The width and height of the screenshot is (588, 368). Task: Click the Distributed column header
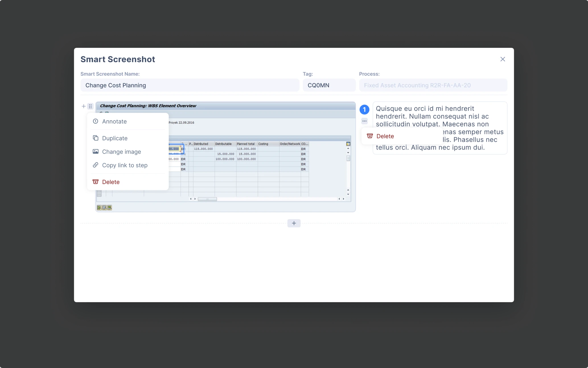201,144
